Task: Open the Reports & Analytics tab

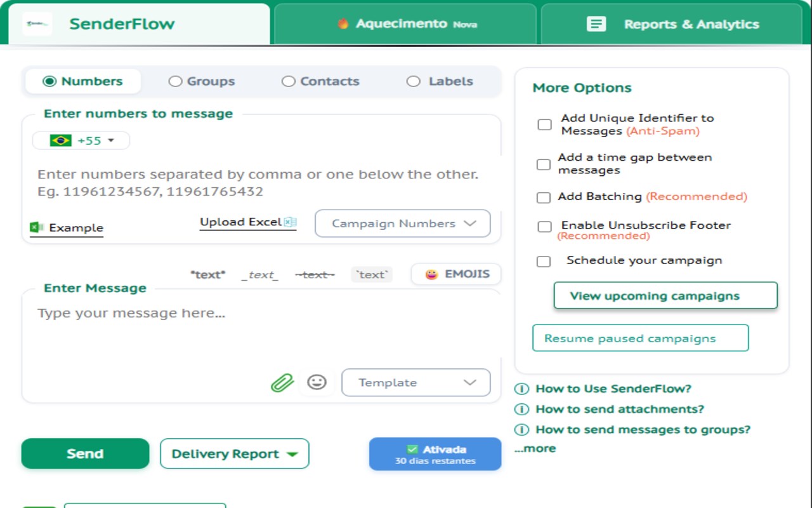Action: [671, 24]
